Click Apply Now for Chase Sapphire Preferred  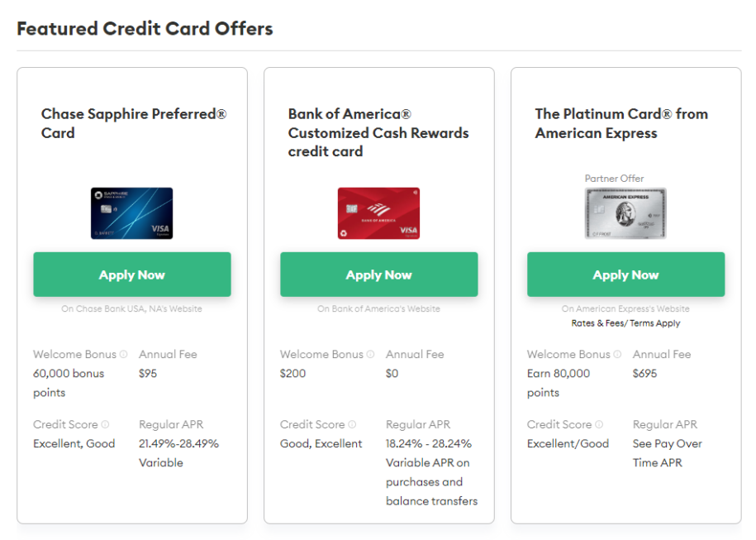131,274
